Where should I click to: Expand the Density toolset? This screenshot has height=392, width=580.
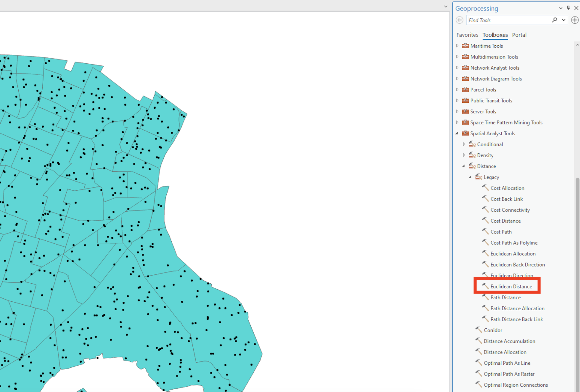pos(464,155)
